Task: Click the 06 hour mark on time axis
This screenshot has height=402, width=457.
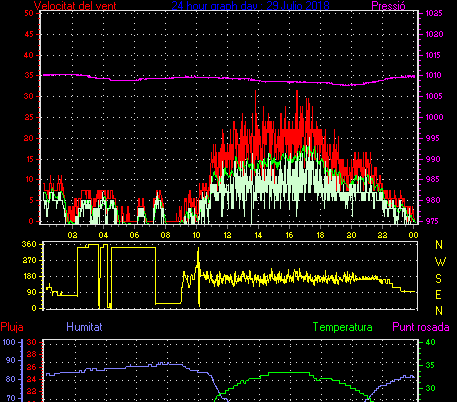Action: [x=134, y=235]
